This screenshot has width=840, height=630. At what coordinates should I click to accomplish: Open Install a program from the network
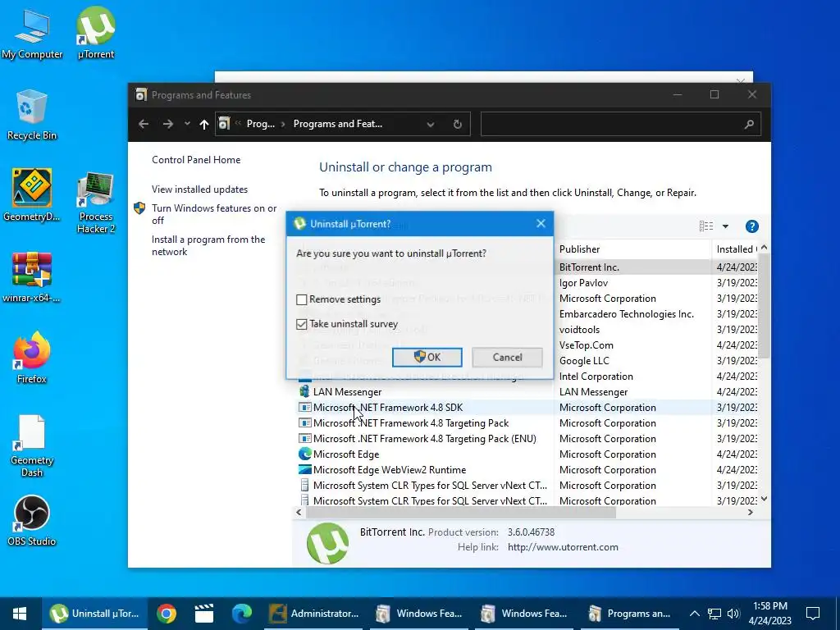(208, 245)
